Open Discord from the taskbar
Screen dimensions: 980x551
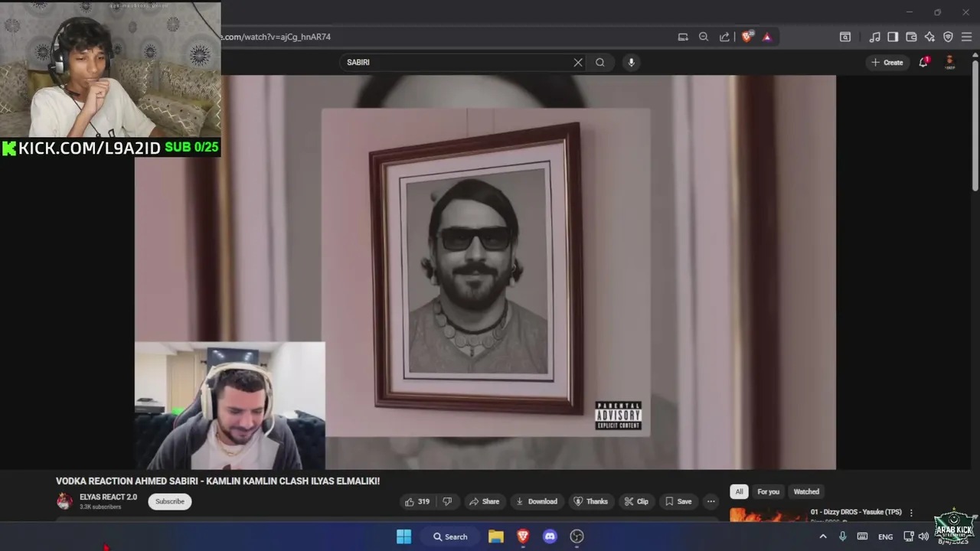(550, 536)
